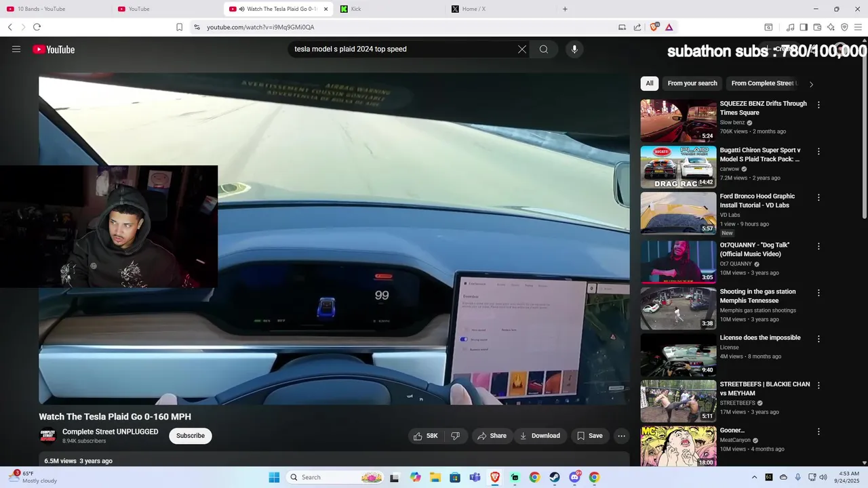Image resolution: width=868 pixels, height=488 pixels.
Task: Open options for SQUEEZE BENZ video
Action: coord(818,105)
